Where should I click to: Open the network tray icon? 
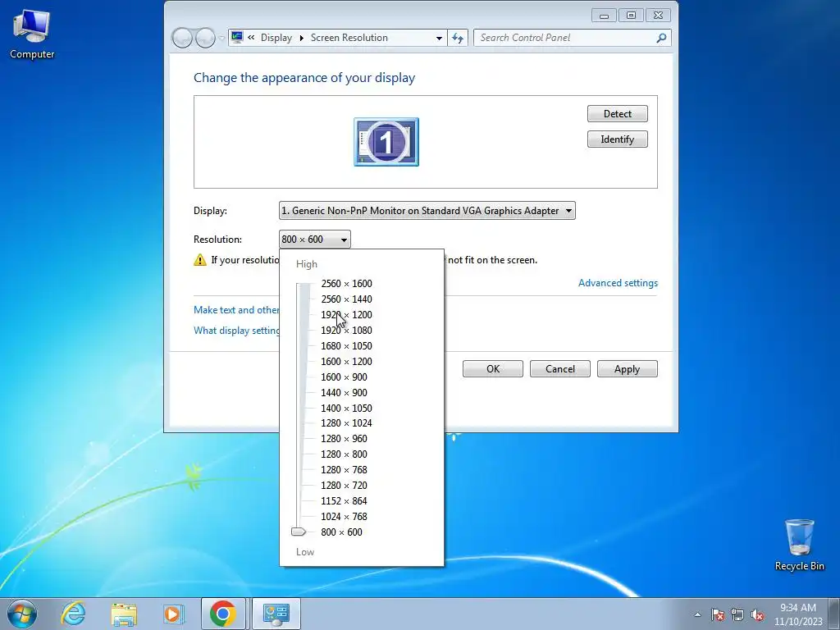tap(737, 614)
